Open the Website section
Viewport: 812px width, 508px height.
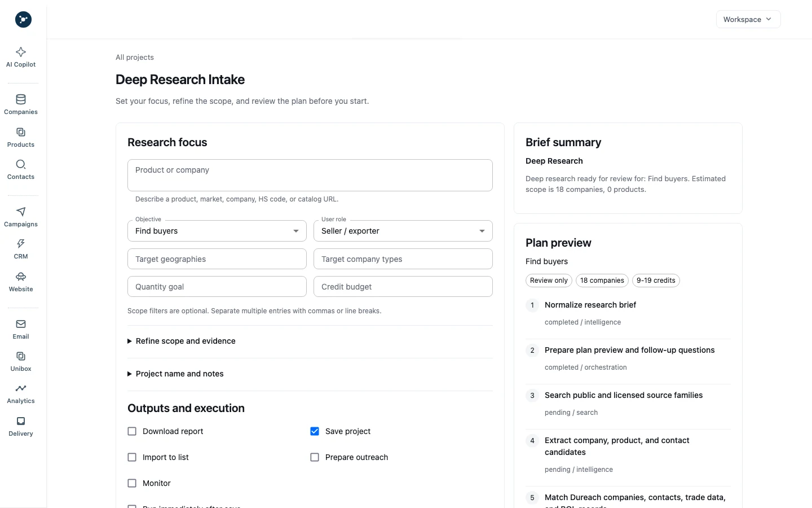21,282
